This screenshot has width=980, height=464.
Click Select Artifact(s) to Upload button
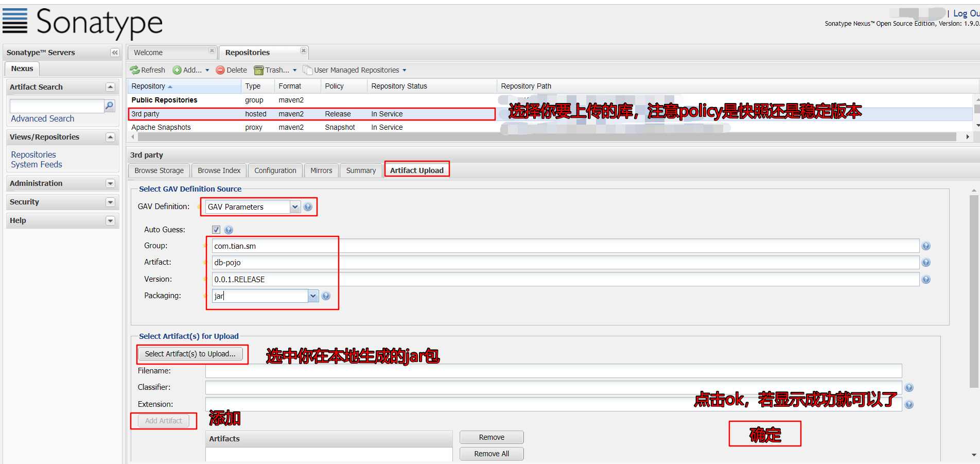tap(190, 354)
